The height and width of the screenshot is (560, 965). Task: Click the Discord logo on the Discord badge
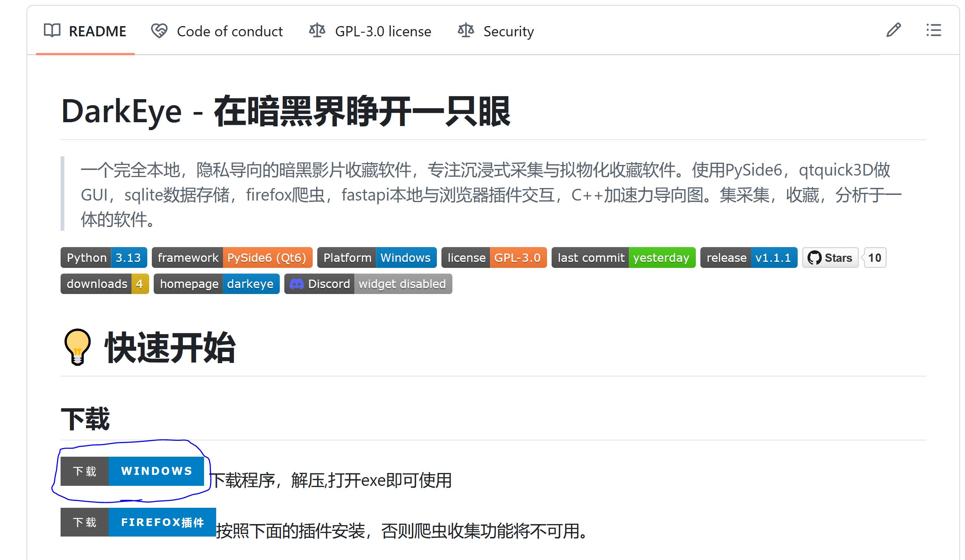(298, 284)
